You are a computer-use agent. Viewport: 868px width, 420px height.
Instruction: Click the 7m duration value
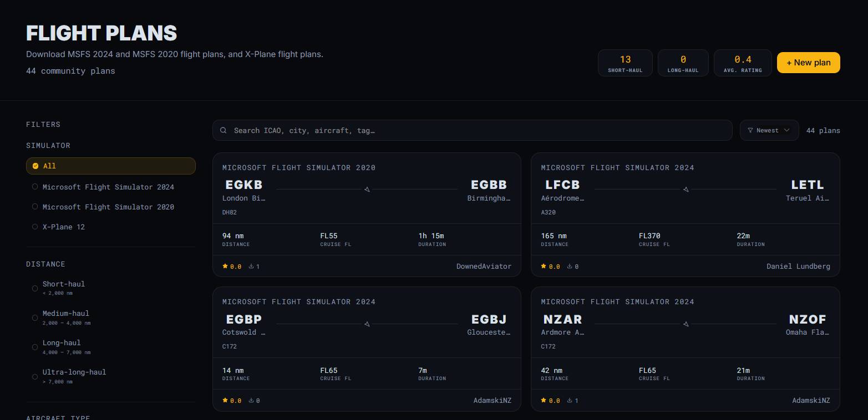(x=423, y=370)
